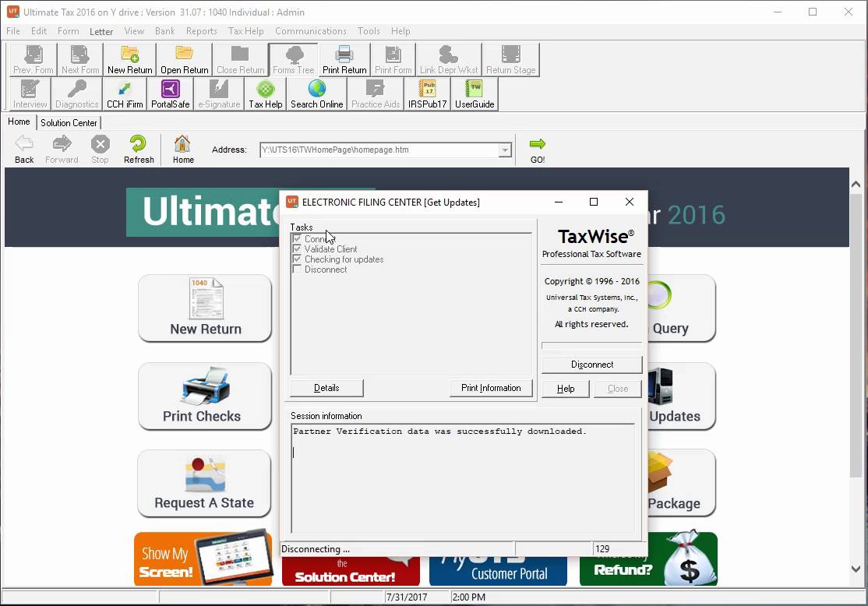Open the Forms Tree

tap(294, 60)
